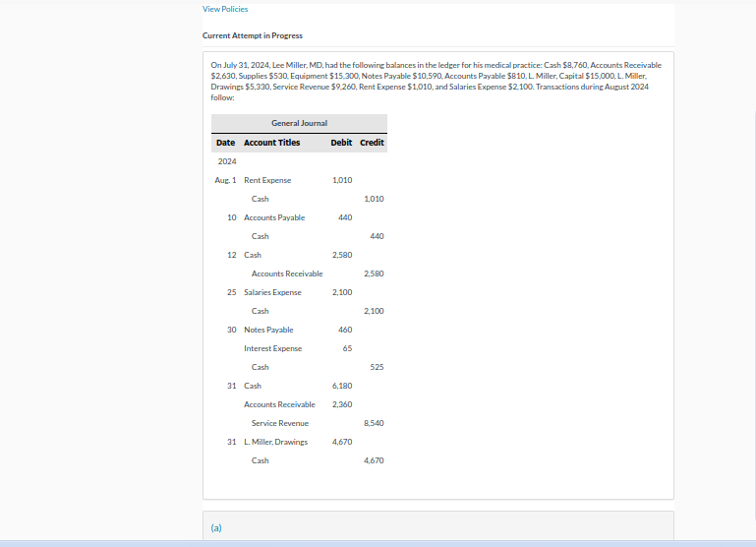Click the 'Salaries Expense' account entry
The height and width of the screenshot is (547, 756).
[x=272, y=293]
